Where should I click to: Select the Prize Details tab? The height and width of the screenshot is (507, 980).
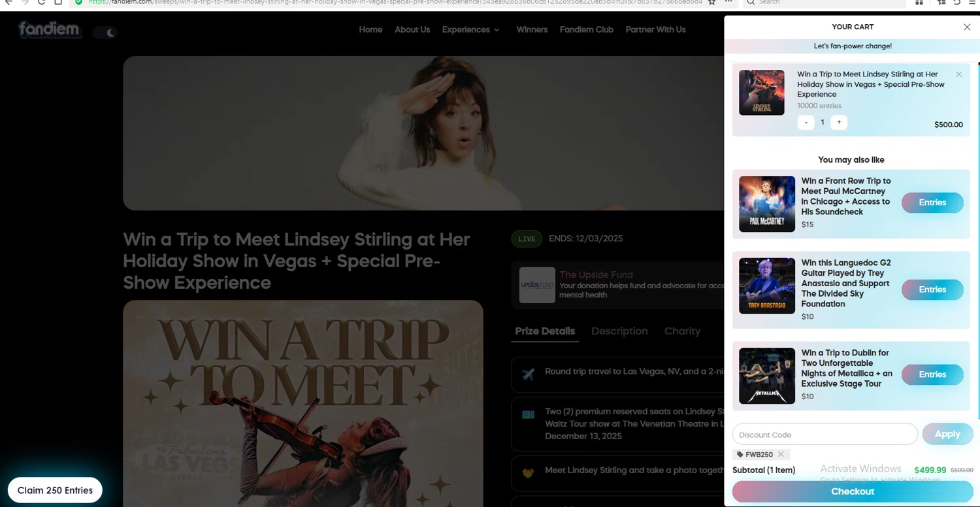pyautogui.click(x=545, y=331)
